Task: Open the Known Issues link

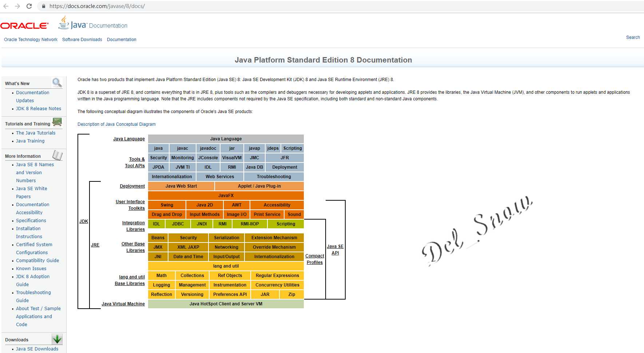Action: coord(31,269)
